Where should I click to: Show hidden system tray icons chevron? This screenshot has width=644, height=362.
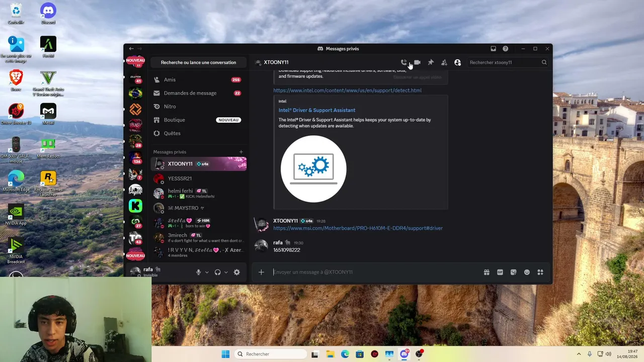tap(579, 354)
